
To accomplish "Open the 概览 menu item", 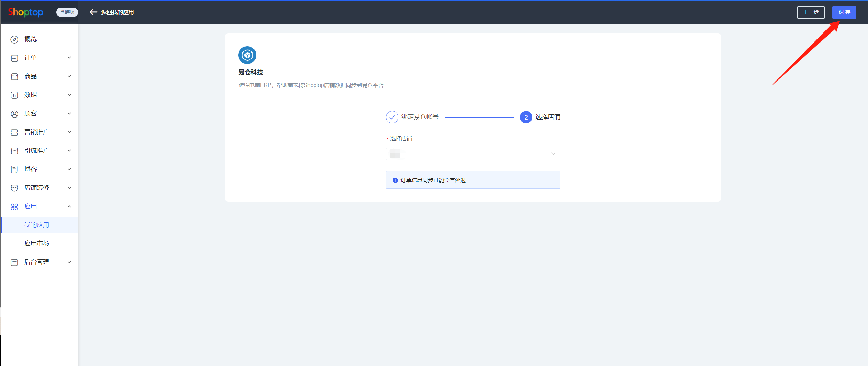I will coord(30,39).
